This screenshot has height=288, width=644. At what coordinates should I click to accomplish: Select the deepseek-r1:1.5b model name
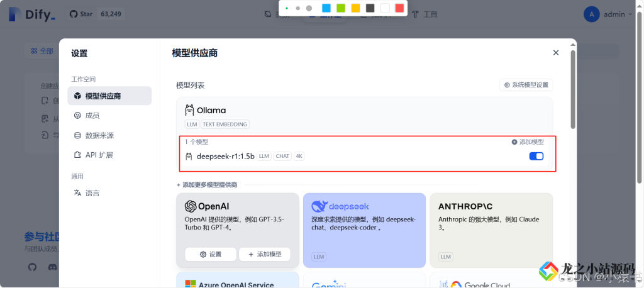(226, 156)
